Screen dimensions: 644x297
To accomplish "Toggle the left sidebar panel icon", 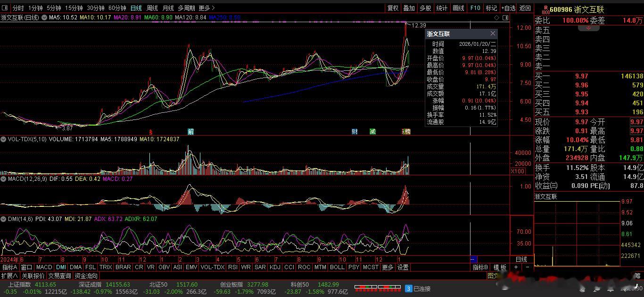I will pos(5,8).
